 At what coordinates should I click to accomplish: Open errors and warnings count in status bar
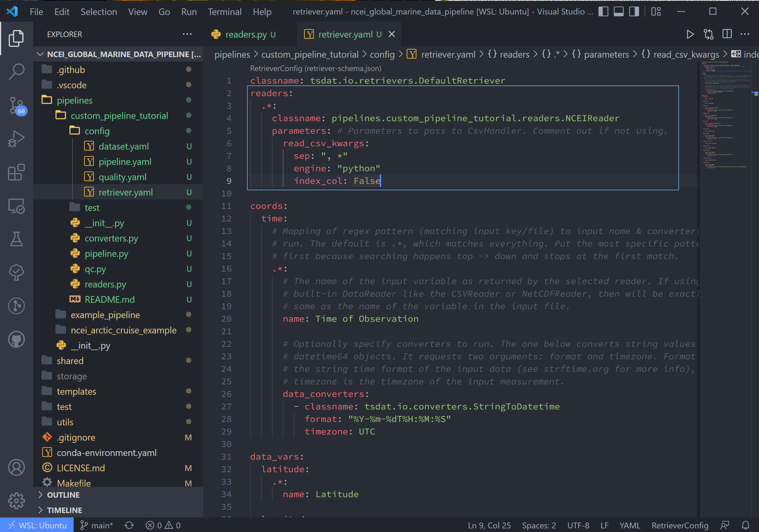click(x=163, y=525)
